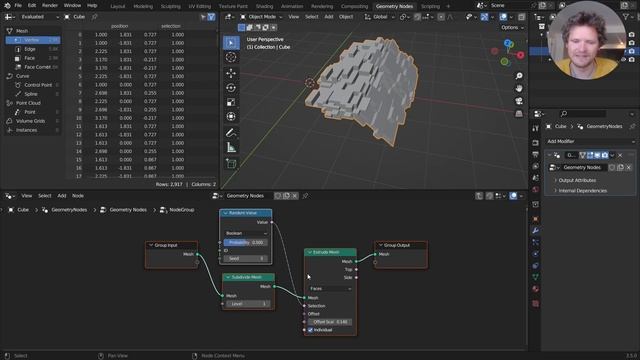Click the pan hand icon in viewport
The width and height of the screenshot is (640, 360).
tap(519, 89)
